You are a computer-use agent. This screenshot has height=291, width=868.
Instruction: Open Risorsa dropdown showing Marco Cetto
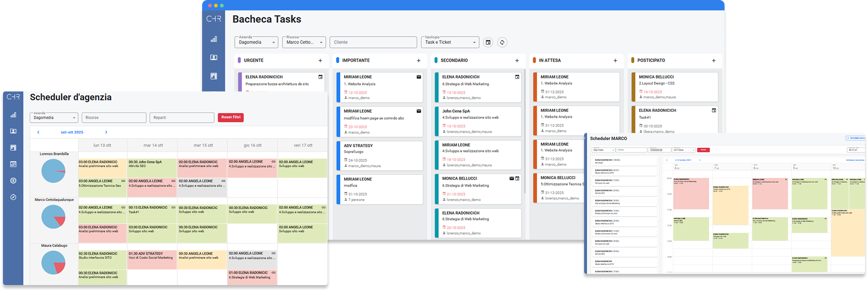[x=304, y=42]
